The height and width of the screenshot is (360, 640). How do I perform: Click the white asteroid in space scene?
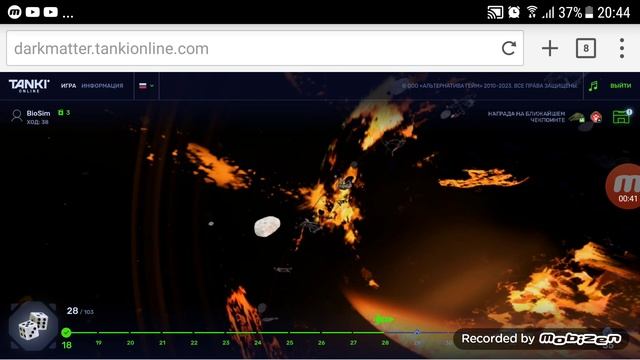click(267, 226)
